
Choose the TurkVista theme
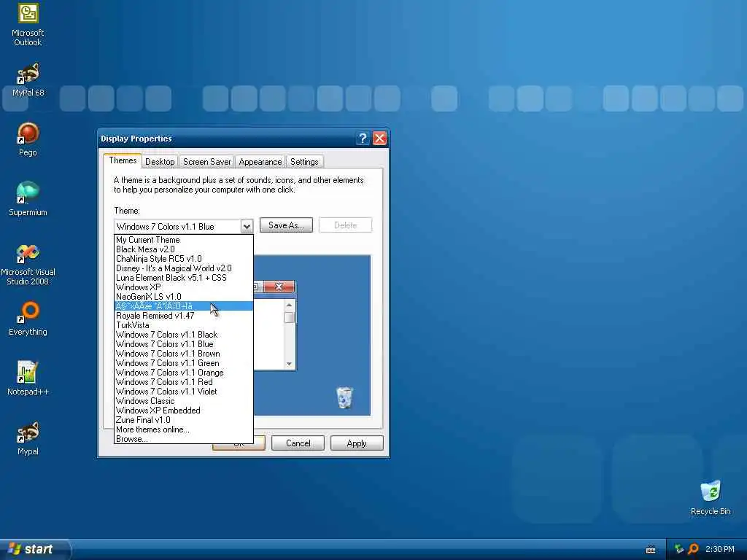click(183, 325)
